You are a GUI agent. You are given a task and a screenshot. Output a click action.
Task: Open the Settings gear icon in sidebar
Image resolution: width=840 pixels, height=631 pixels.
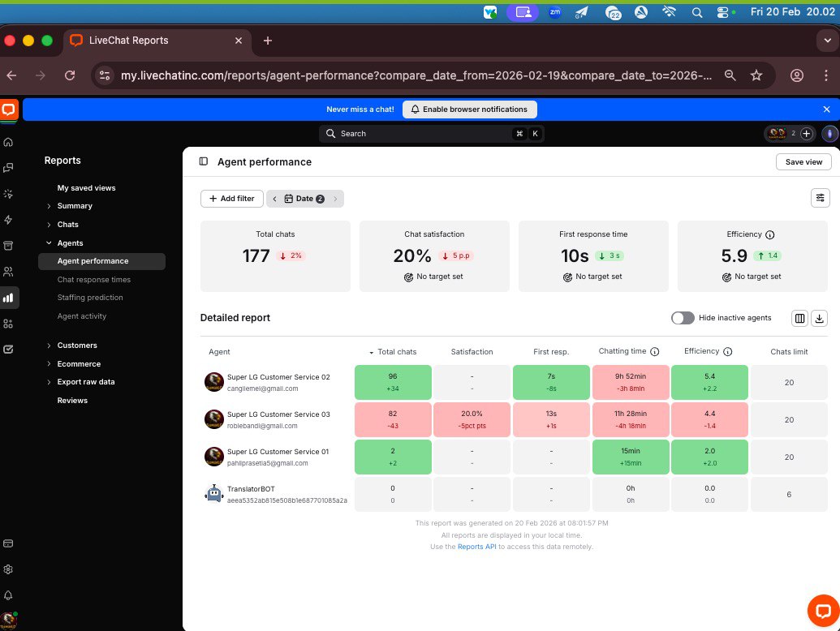pos(8,569)
